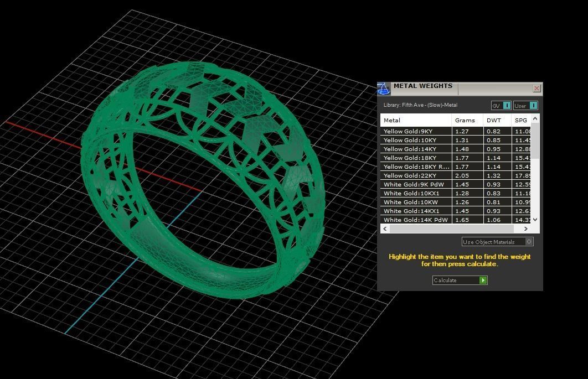Image resolution: width=588 pixels, height=379 pixels.
Task: Click the Library: Fifth Ave label
Action: 420,105
